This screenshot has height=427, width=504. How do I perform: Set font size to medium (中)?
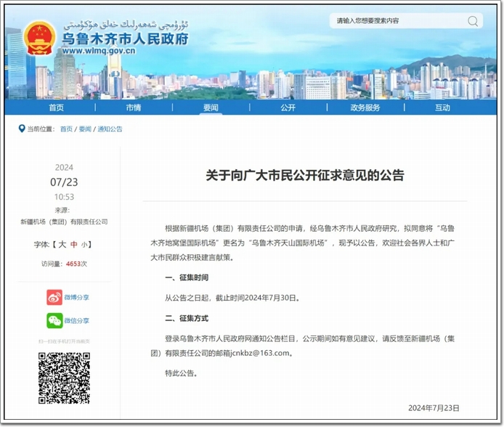pyautogui.click(x=74, y=244)
